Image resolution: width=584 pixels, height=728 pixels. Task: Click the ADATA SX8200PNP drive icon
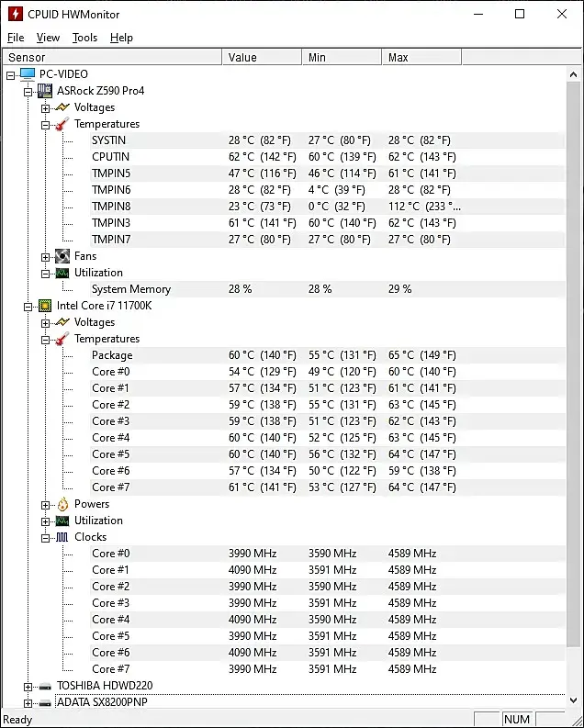[45, 702]
